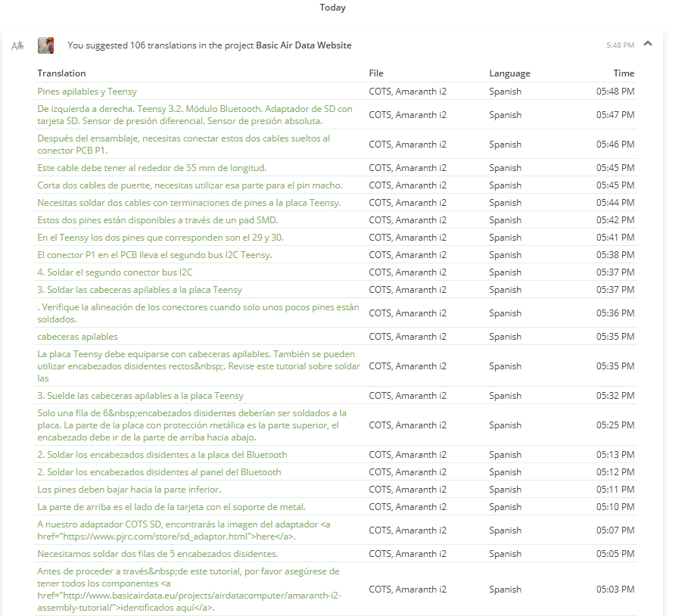Click the "Language" column header

pyautogui.click(x=509, y=73)
